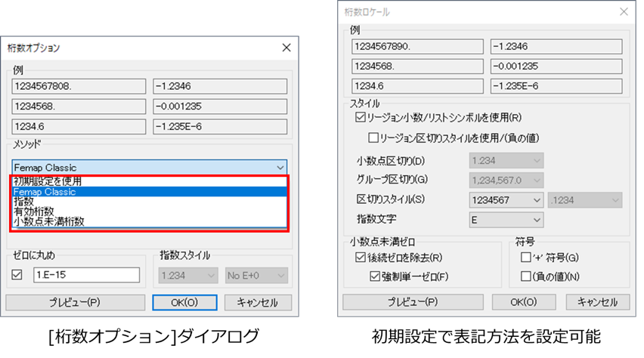Click 1234568. field in 桁数ロケール
Image resolution: width=644 pixels, height=358 pixels.
417,66
